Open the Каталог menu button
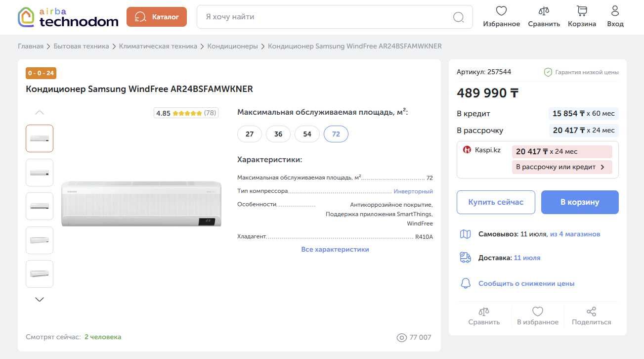 157,17
